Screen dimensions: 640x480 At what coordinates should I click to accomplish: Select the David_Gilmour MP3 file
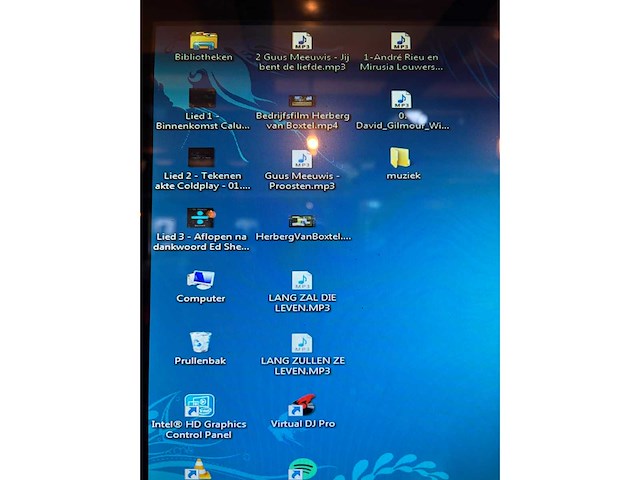tap(401, 100)
